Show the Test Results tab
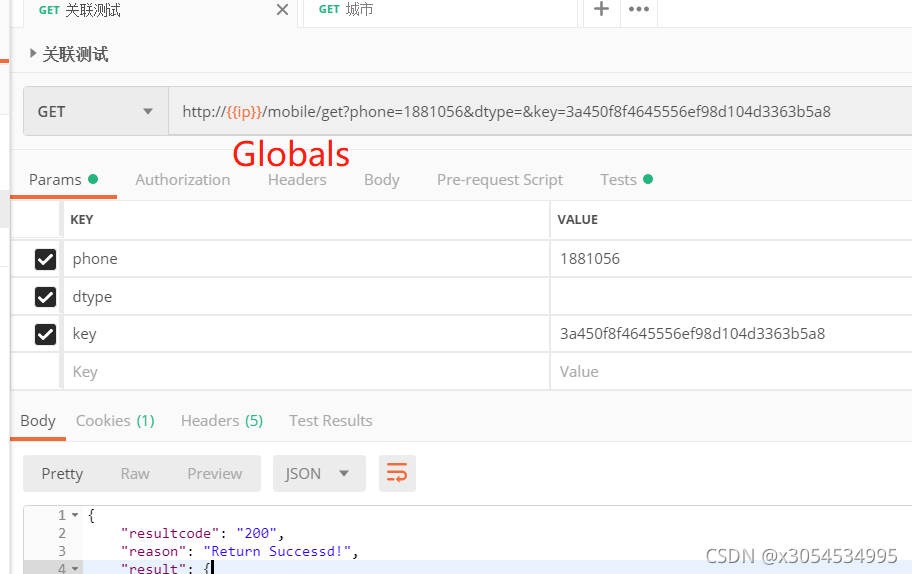 coord(330,420)
